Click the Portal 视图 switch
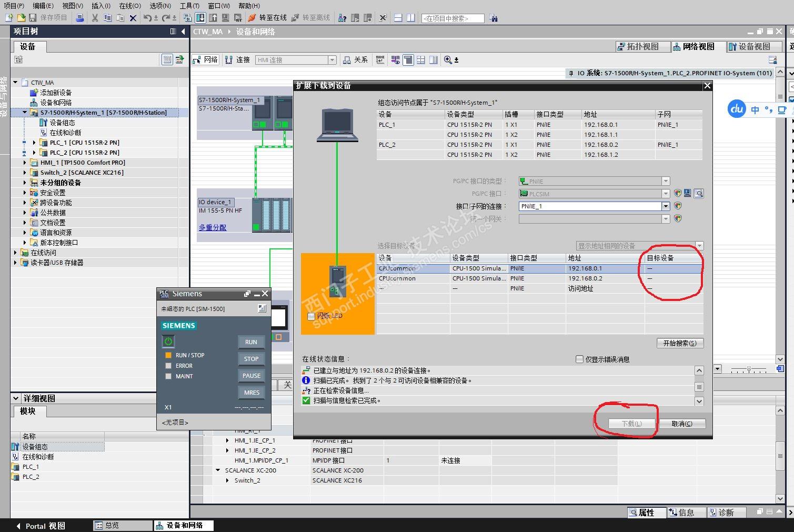794x532 pixels. tap(40, 526)
